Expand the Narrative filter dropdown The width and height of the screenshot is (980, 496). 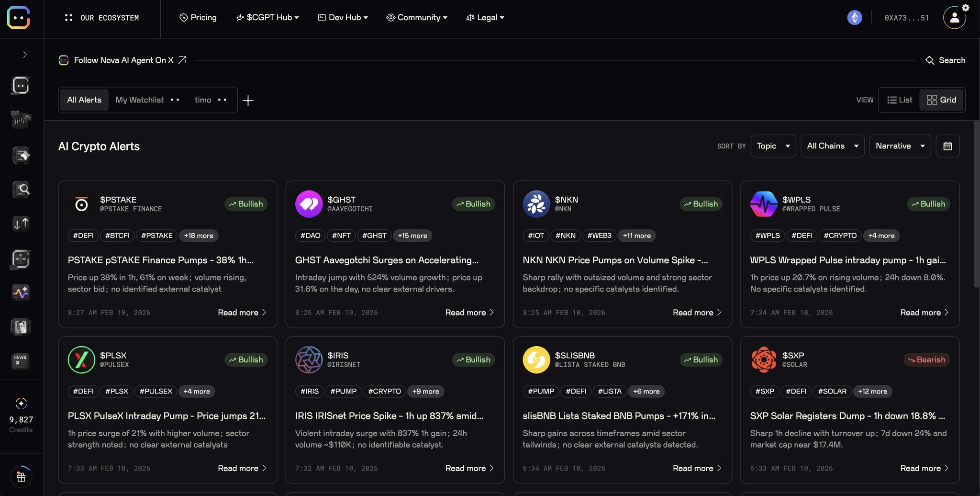tap(900, 146)
